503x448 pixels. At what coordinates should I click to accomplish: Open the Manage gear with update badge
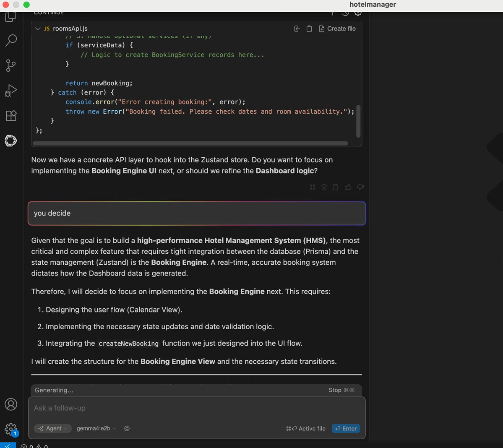(x=11, y=429)
